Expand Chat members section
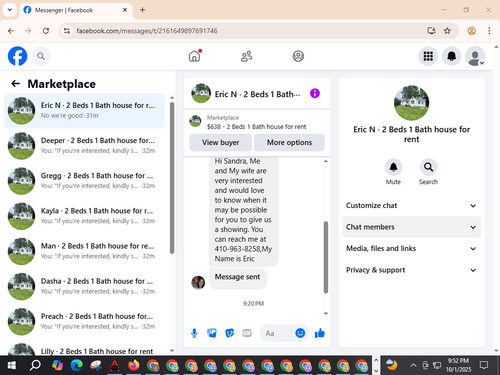This screenshot has height=375, width=500. point(411,227)
